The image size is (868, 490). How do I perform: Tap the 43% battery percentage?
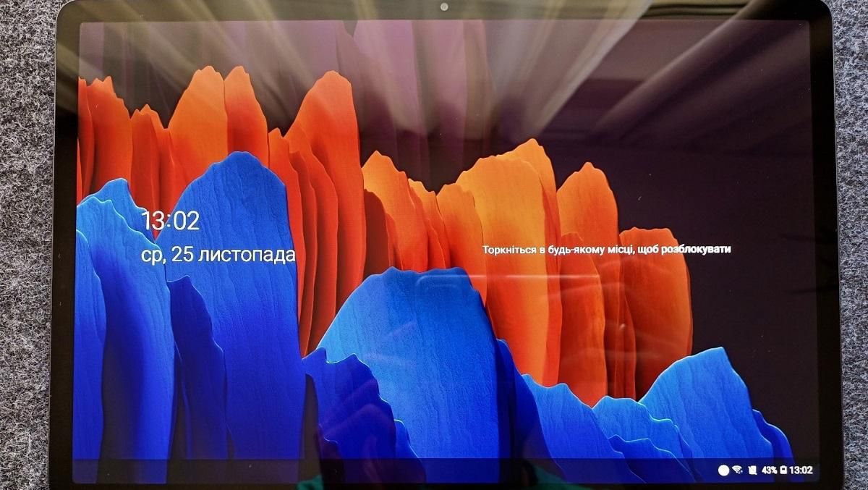(x=769, y=470)
